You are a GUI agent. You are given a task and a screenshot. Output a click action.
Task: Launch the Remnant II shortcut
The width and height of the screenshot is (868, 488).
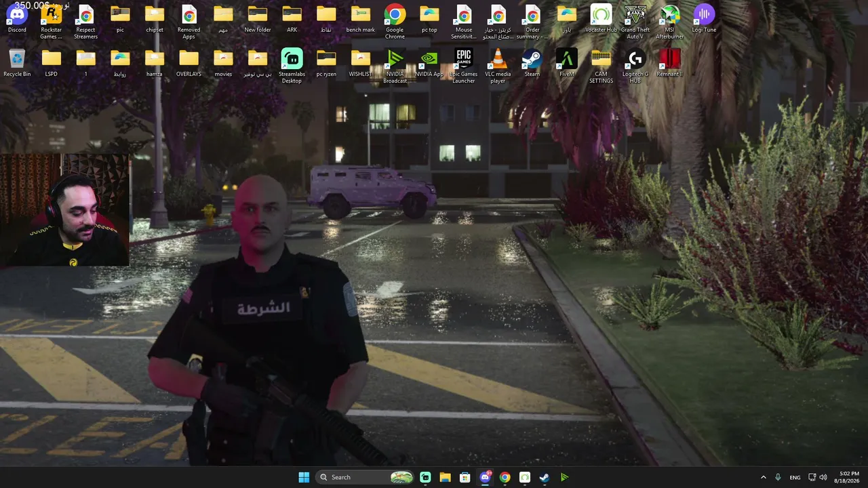670,63
